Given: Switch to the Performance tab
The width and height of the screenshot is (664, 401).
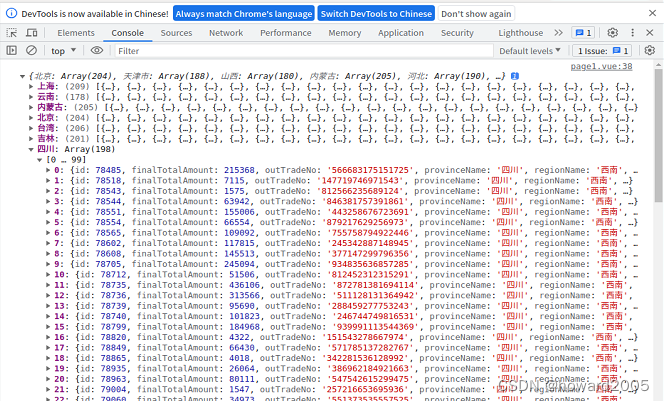Looking at the screenshot, I should pos(285,33).
